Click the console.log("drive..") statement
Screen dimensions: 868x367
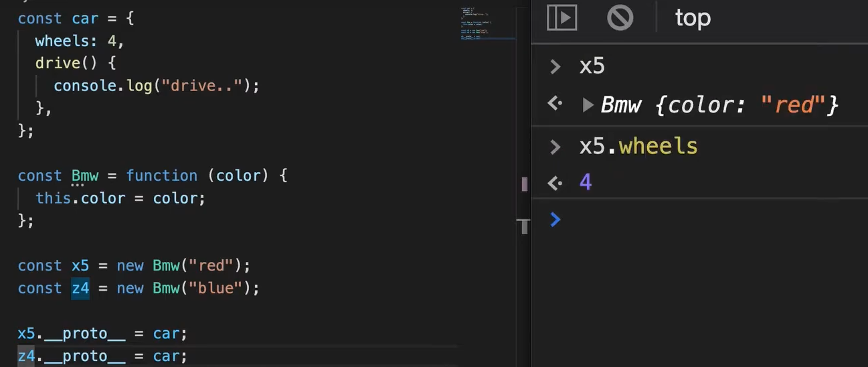(156, 86)
